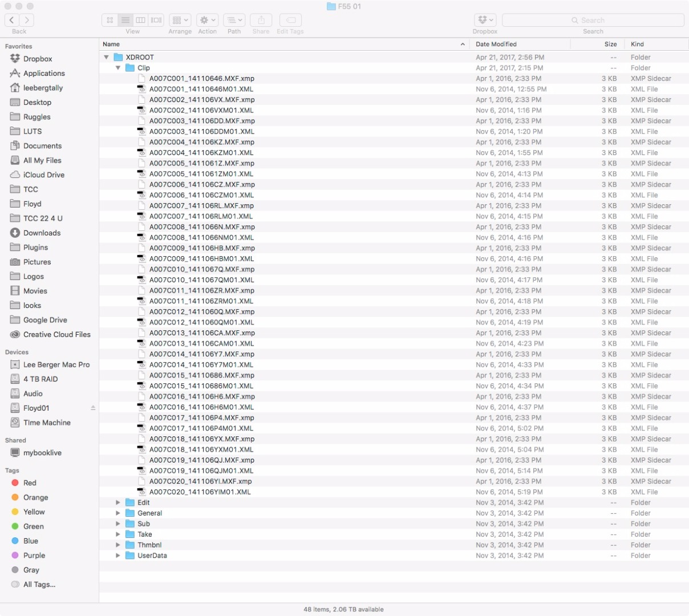Open Google Drive in sidebar
Viewport: 689px width, 616px height.
pyautogui.click(x=45, y=320)
